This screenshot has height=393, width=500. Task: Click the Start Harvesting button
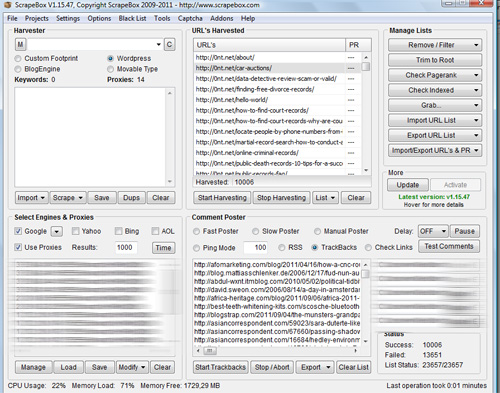[222, 198]
